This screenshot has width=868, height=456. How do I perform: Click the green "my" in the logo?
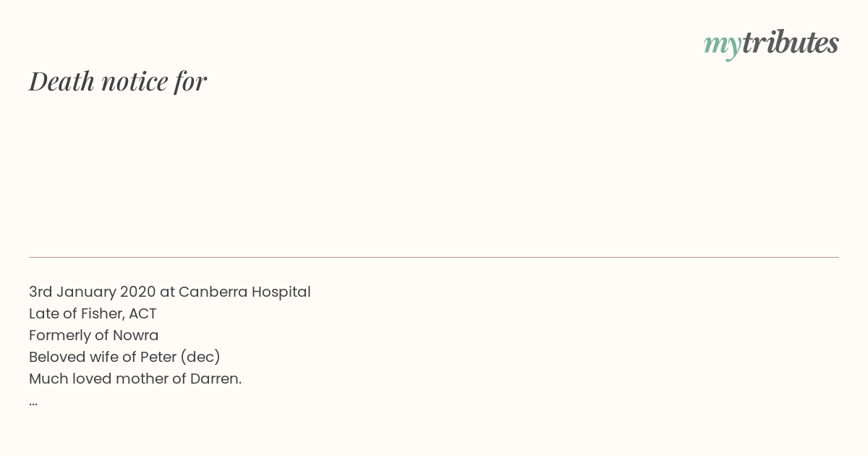pos(723,46)
